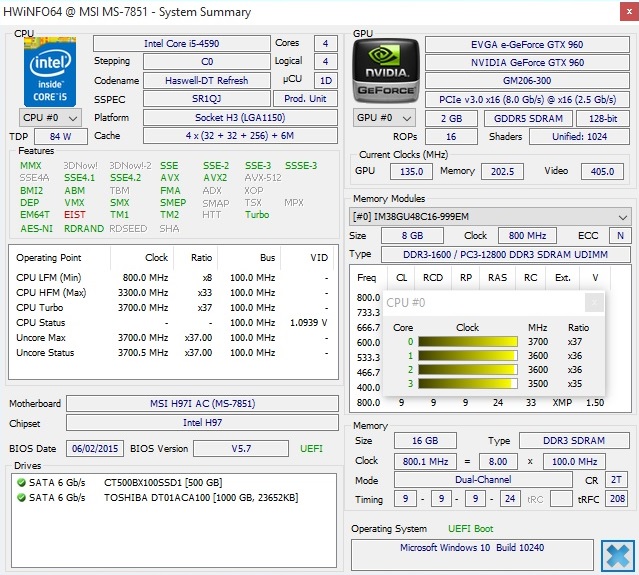Click the GPU memory clock 202.5 value
639x575 pixels.
(502, 171)
